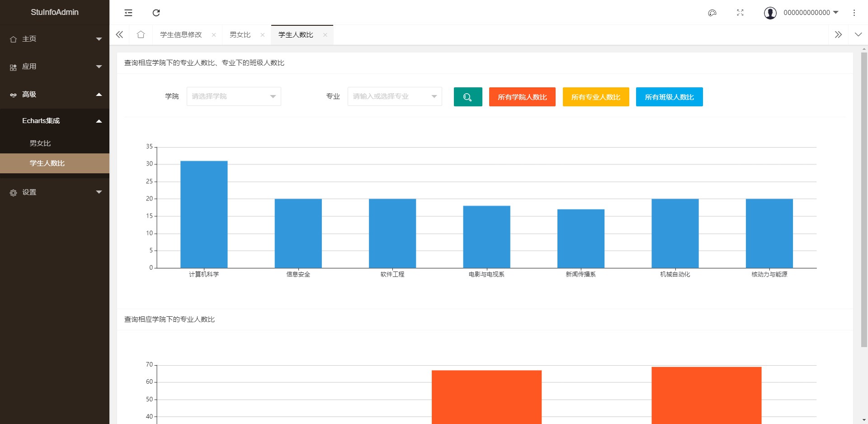This screenshot has height=424, width=868.
Task: Click the 软件工程 bar in chart
Action: click(392, 233)
